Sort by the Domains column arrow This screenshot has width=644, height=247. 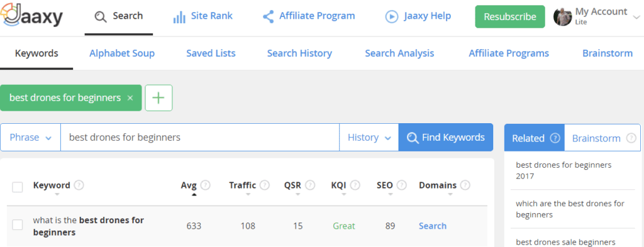click(450, 194)
